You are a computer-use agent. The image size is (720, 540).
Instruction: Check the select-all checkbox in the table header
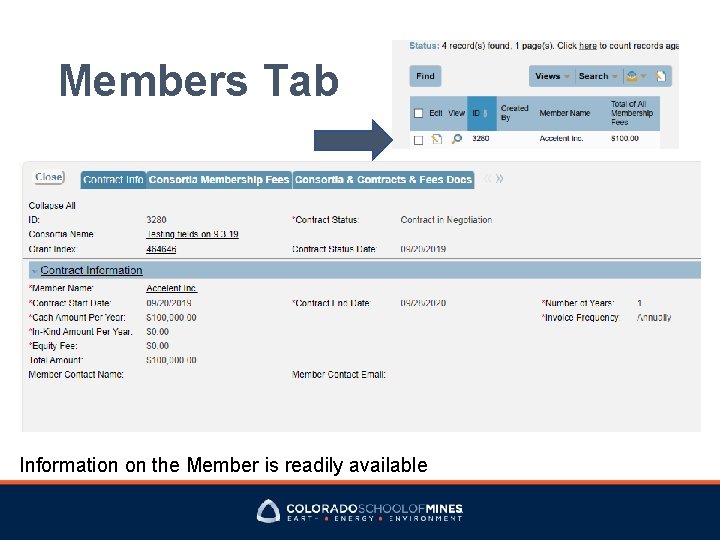click(418, 113)
